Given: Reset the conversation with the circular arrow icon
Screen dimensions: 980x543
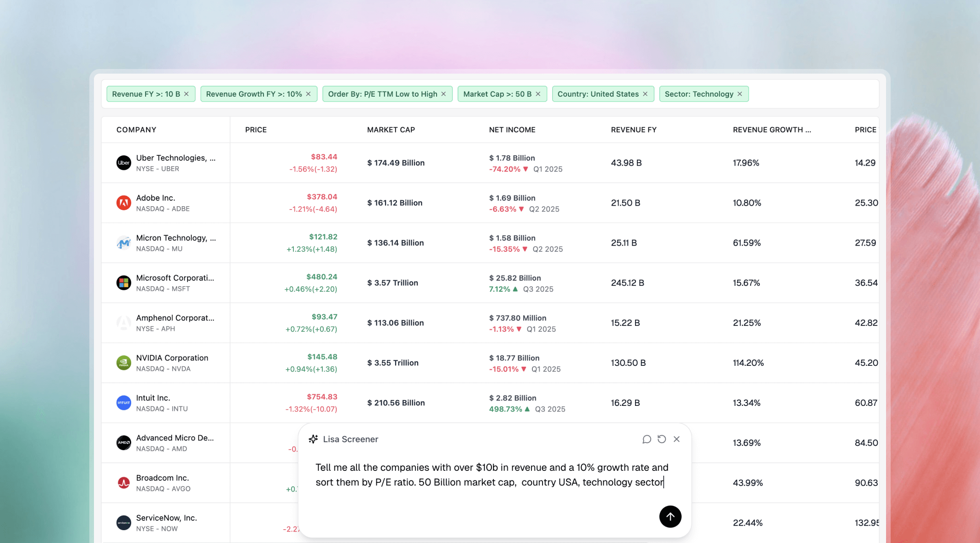Looking at the screenshot, I should point(662,439).
